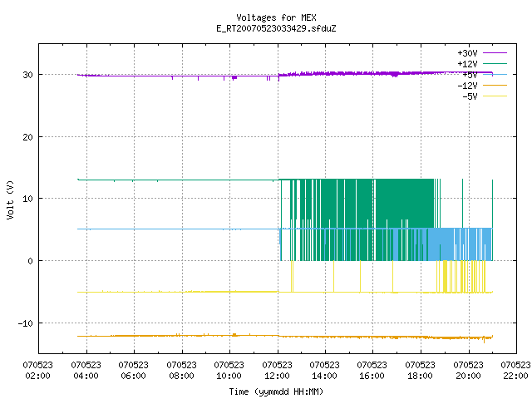Viewport: 532px width, 399px height.
Task: Click the Y-axis tick value 10
Action: click(x=27, y=199)
